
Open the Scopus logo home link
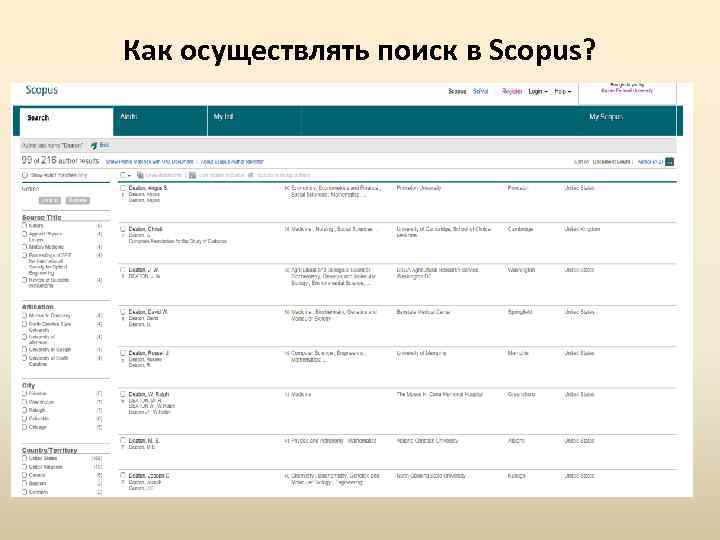[41, 90]
